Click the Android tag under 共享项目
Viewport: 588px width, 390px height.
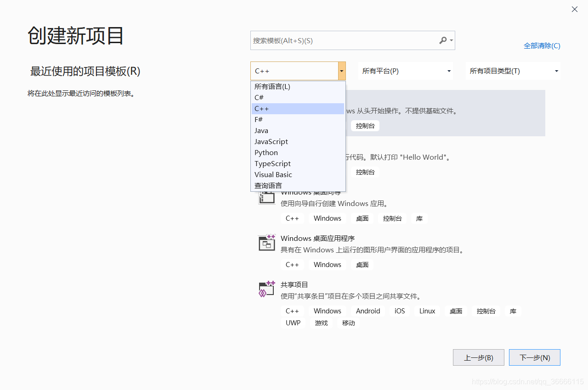tap(368, 311)
